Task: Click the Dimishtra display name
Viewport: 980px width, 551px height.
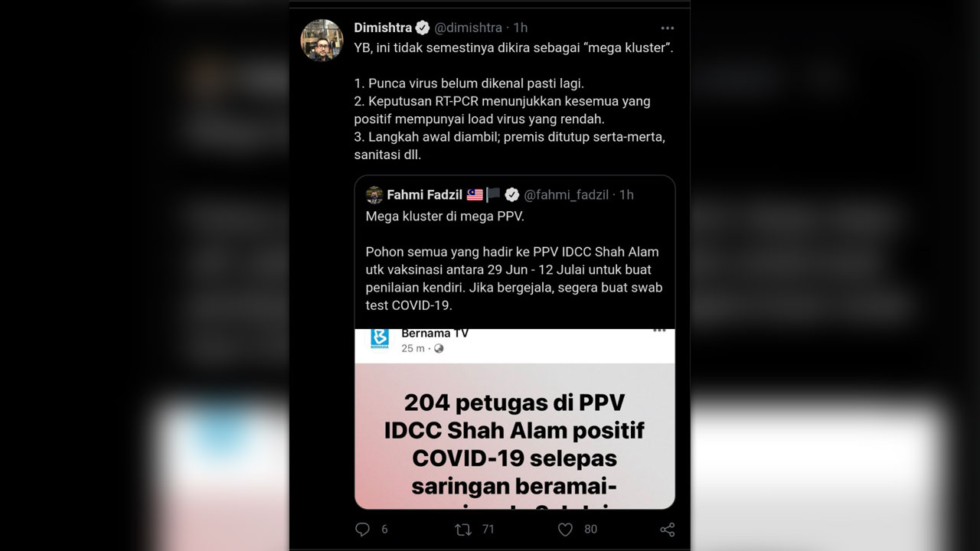Action: (x=383, y=28)
